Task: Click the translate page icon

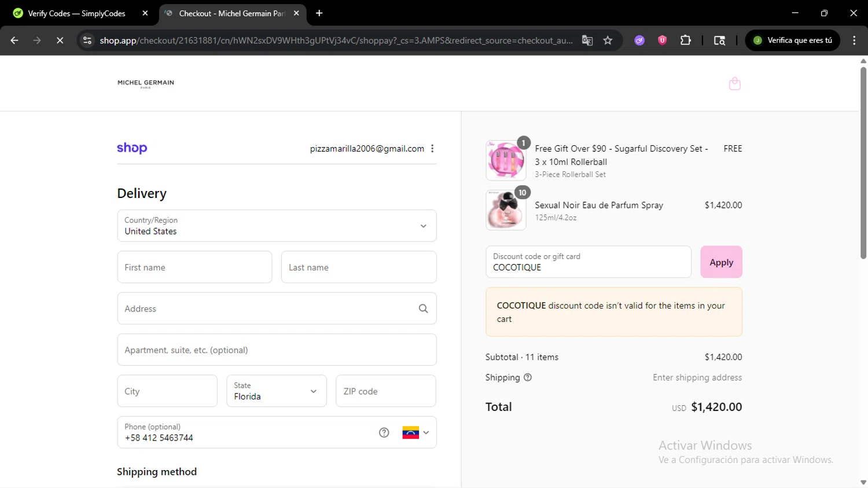Action: pyautogui.click(x=587, y=40)
